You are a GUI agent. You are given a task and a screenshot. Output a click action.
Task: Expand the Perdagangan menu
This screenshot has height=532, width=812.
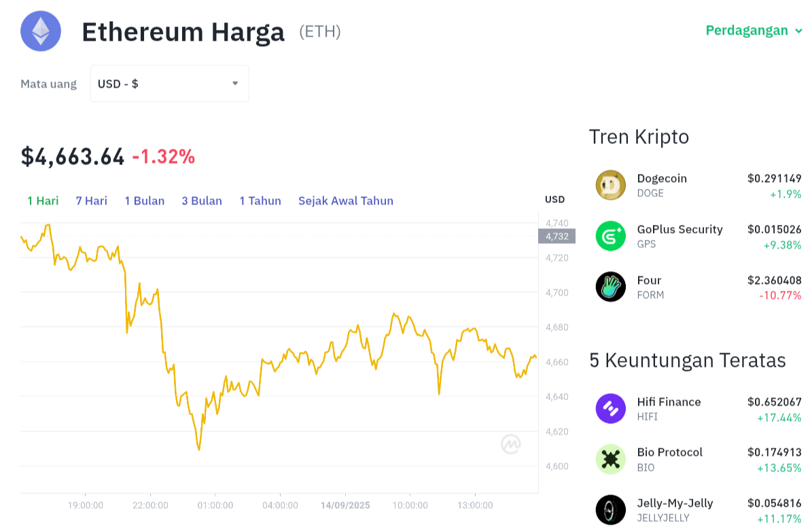coord(754,31)
